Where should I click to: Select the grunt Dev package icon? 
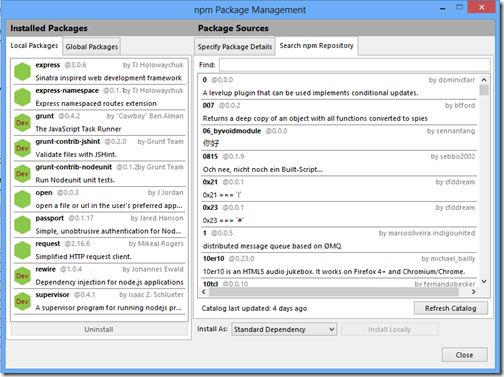22,123
